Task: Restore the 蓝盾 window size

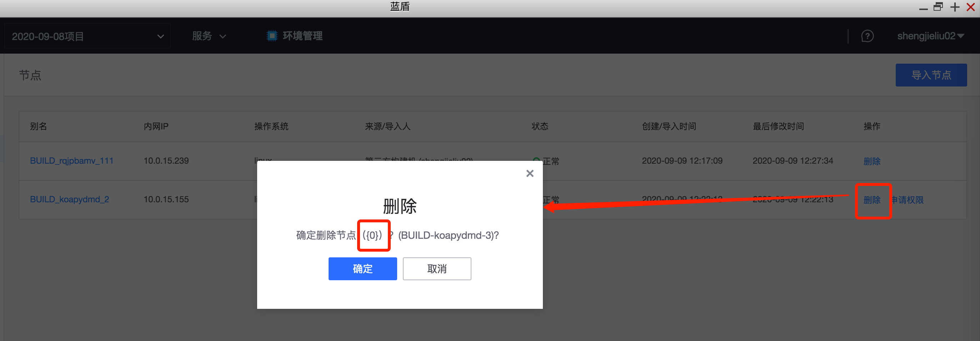Action: 938,7
